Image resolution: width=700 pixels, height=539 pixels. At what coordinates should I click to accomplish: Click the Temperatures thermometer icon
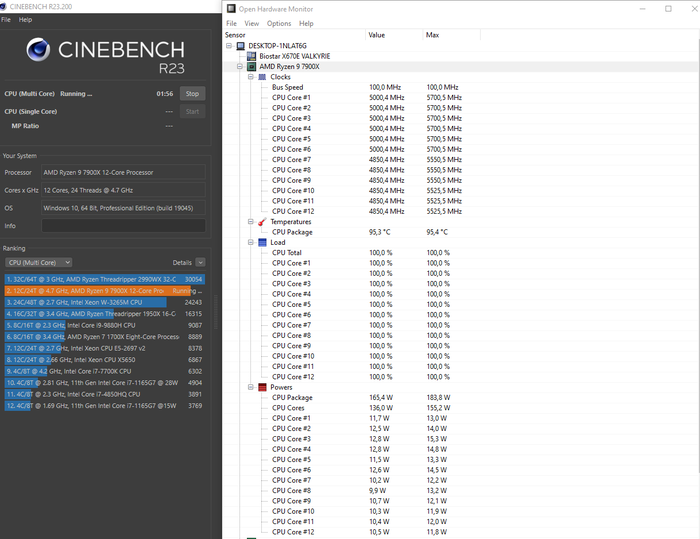coord(262,221)
